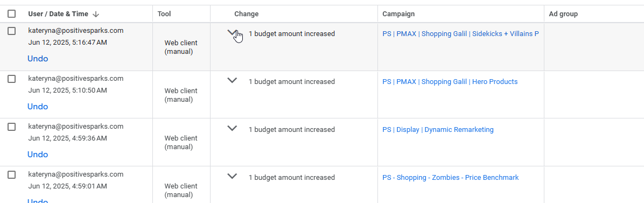Open PS | Display | Dynamic Remarketing campaign
644x203 pixels.
pyautogui.click(x=438, y=130)
